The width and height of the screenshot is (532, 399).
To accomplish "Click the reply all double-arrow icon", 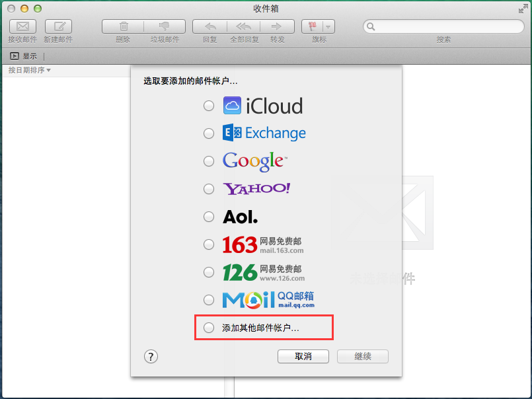I will (x=244, y=26).
